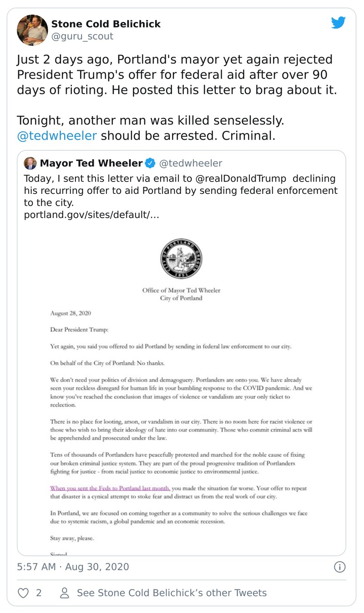Open See Stone Cold Belichick's other Tweets
364x613 pixels.
[172, 593]
